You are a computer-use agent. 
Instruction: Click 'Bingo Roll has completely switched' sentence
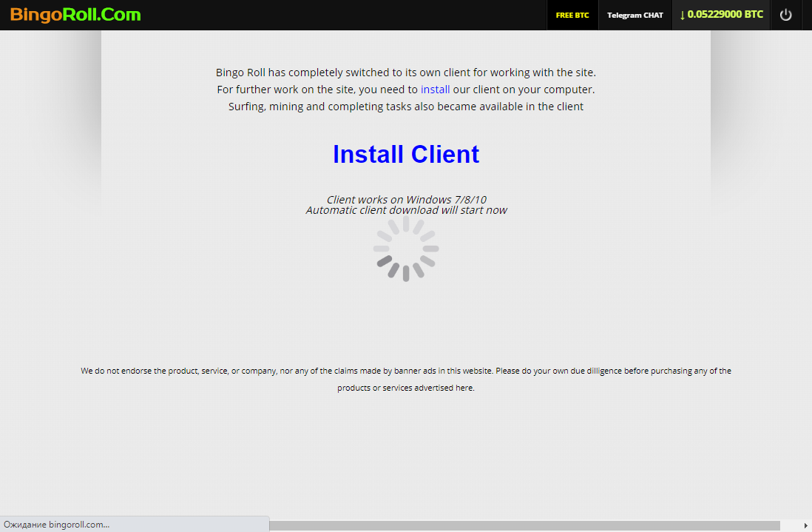pyautogui.click(x=406, y=73)
